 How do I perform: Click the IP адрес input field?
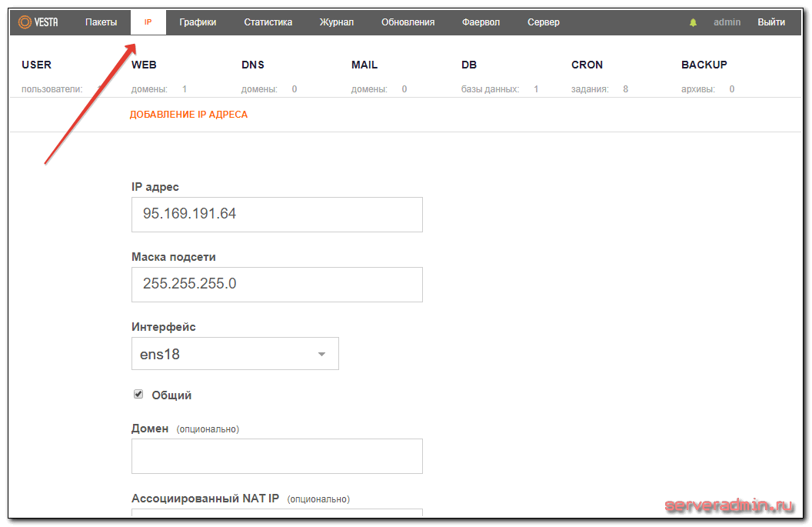click(x=277, y=215)
